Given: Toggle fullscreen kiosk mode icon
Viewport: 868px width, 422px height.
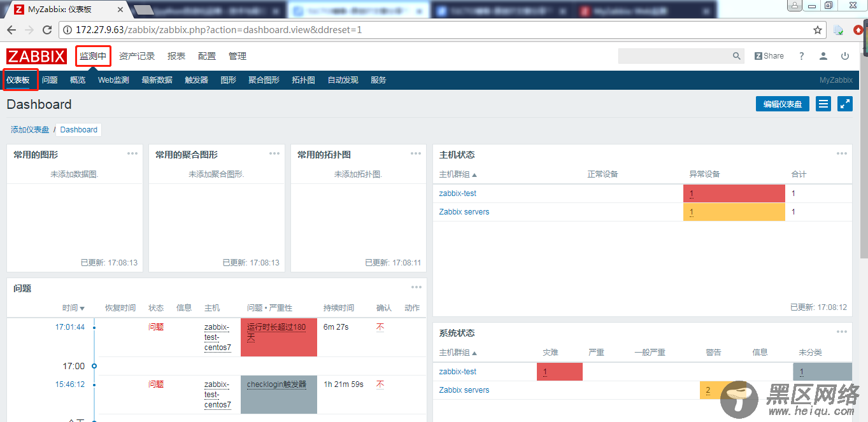Looking at the screenshot, I should [x=845, y=104].
